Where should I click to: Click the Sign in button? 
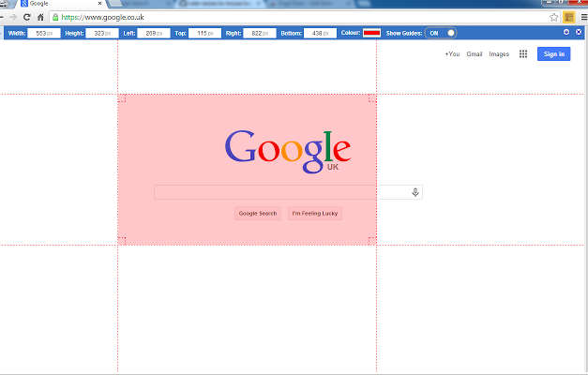tap(554, 54)
